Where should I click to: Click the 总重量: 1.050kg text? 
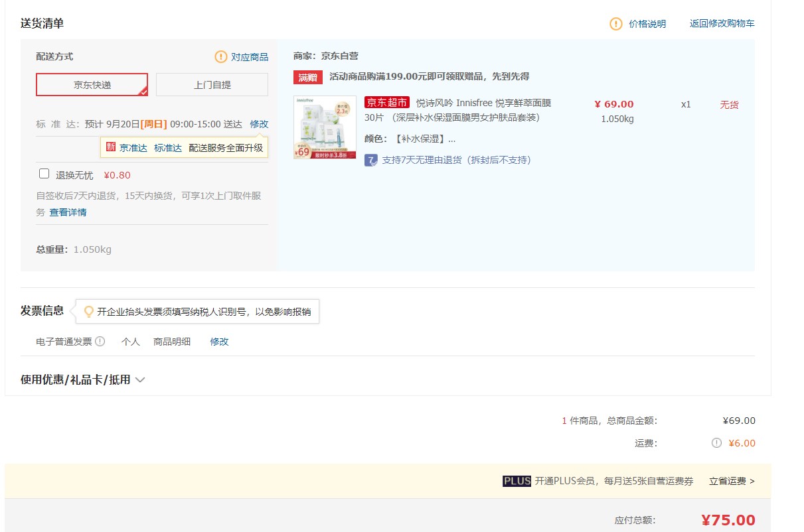coord(74,250)
